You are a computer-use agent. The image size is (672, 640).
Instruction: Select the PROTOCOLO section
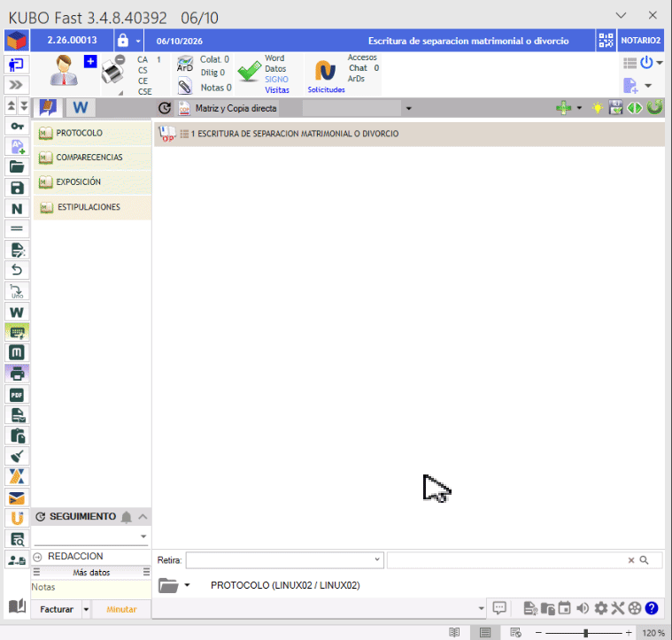click(93, 134)
